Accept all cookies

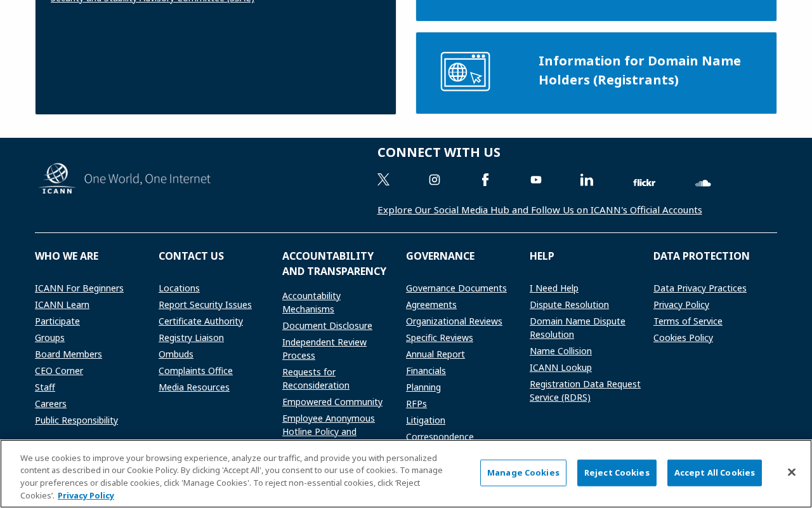point(714,473)
